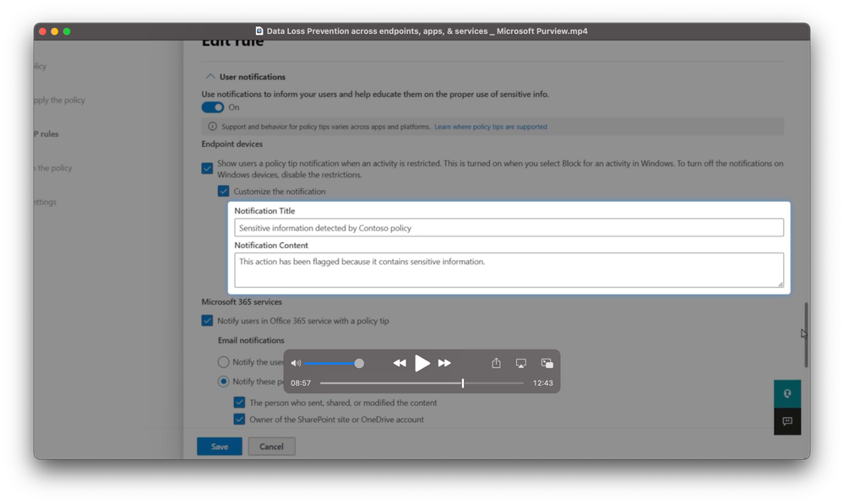Screen dimensions: 844x504
Task: Enable picture-in-picture mode icon
Action: coord(547,363)
